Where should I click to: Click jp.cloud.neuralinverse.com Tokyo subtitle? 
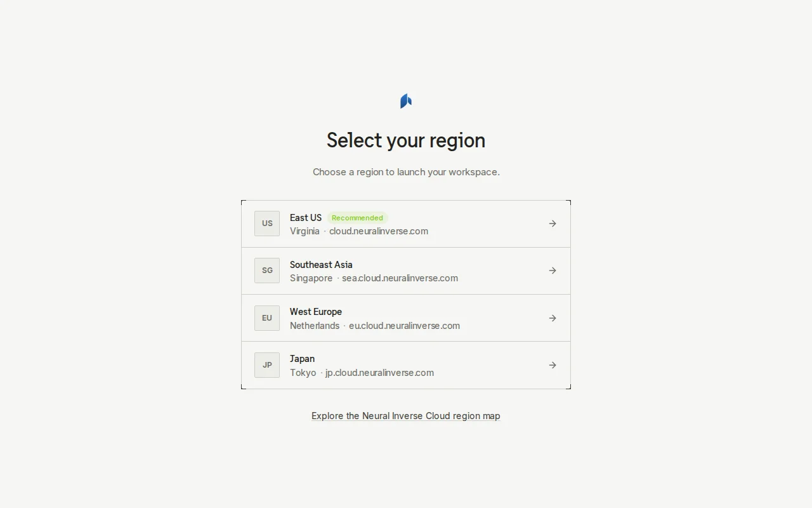tap(362, 373)
